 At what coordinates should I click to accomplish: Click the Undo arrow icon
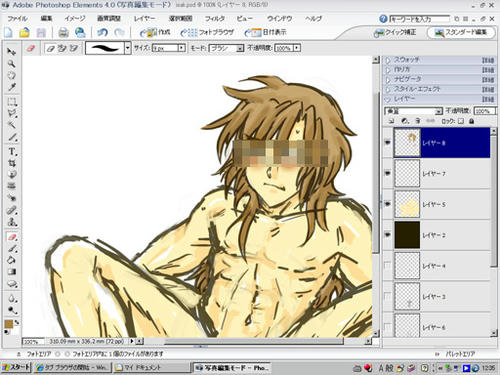[x=102, y=32]
